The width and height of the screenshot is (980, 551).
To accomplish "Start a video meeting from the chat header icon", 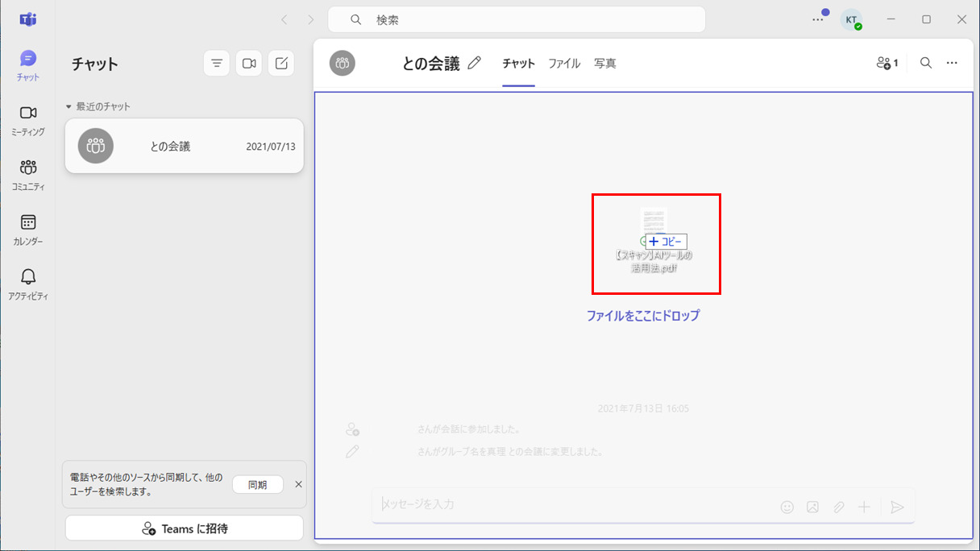I will point(248,63).
